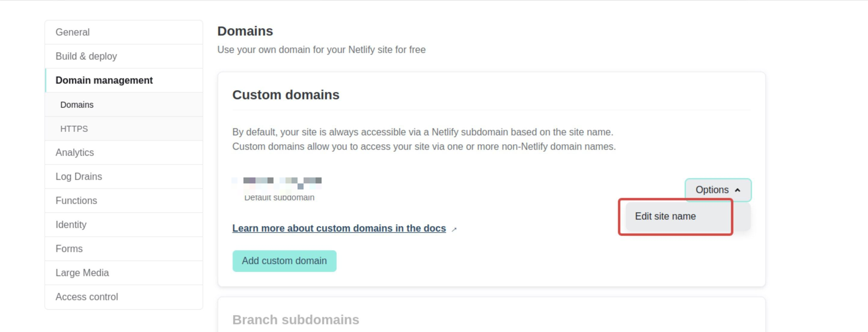This screenshot has width=868, height=332.
Task: Click the Branch subdomains heading
Action: [x=295, y=320]
